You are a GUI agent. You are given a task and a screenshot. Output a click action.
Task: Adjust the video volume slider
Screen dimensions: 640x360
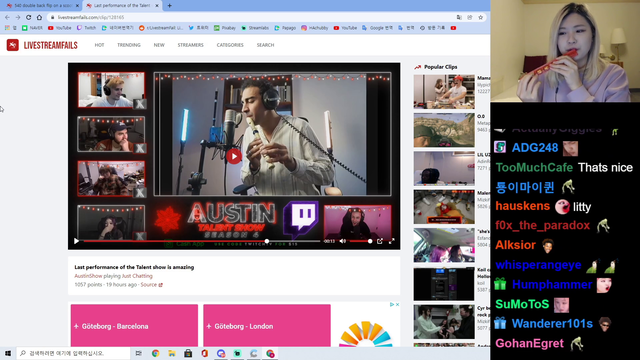[360, 241]
